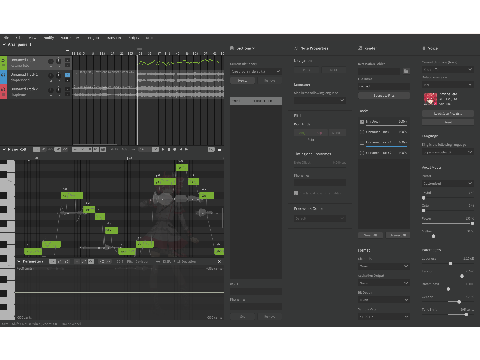Collapse the Piano Roll section
The image size is (480, 360).
click(x=4, y=150)
